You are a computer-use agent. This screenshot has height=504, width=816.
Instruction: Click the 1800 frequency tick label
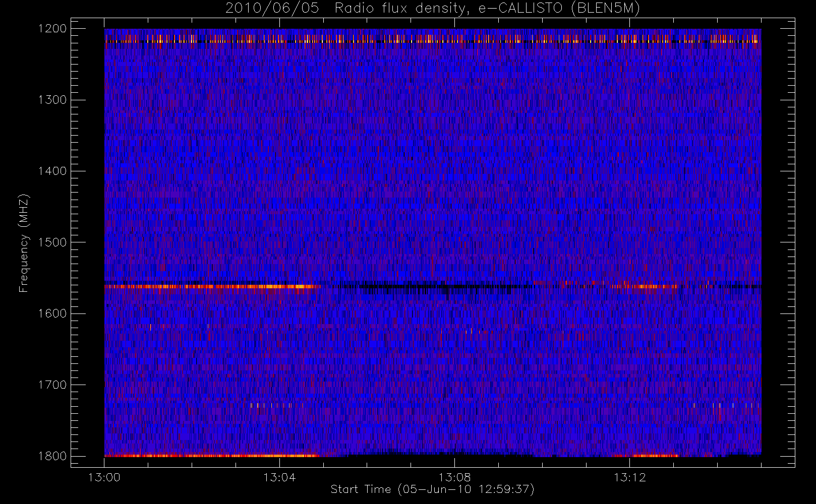click(52, 456)
